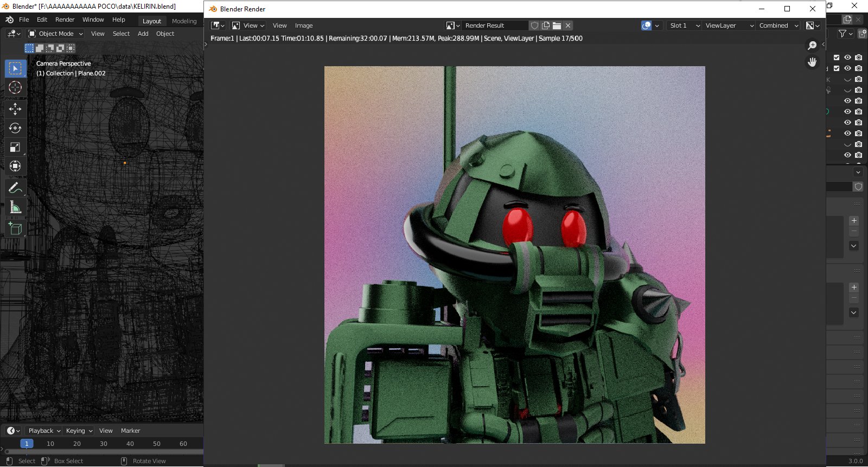Open the ViewLayer dropdown
The width and height of the screenshot is (868, 467).
pyautogui.click(x=729, y=25)
